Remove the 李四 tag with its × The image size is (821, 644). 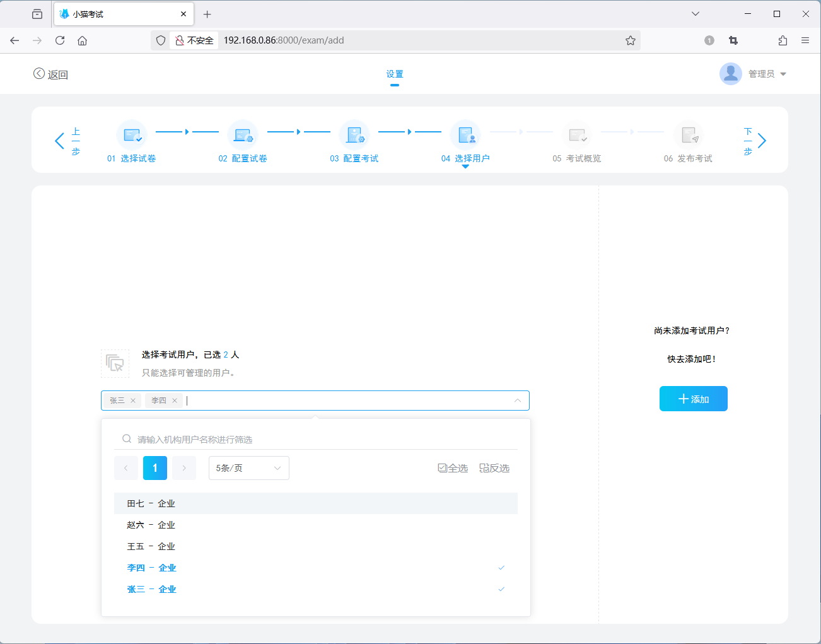(x=175, y=400)
